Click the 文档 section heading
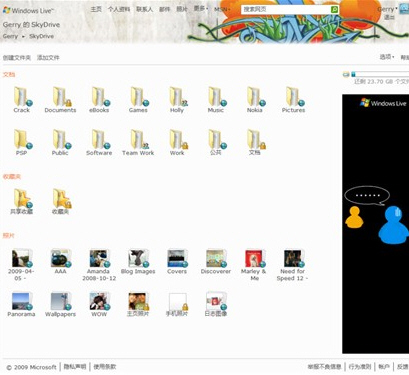The image size is (409, 375). coord(9,74)
